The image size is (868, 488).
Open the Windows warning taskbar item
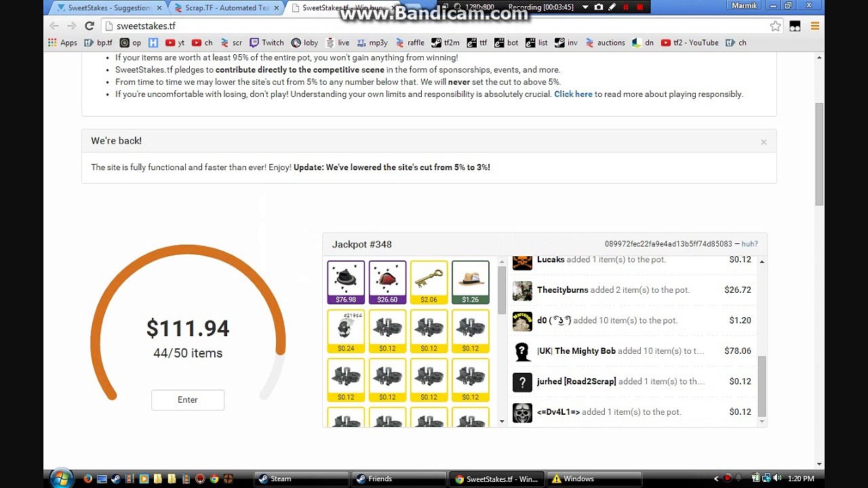[594, 479]
